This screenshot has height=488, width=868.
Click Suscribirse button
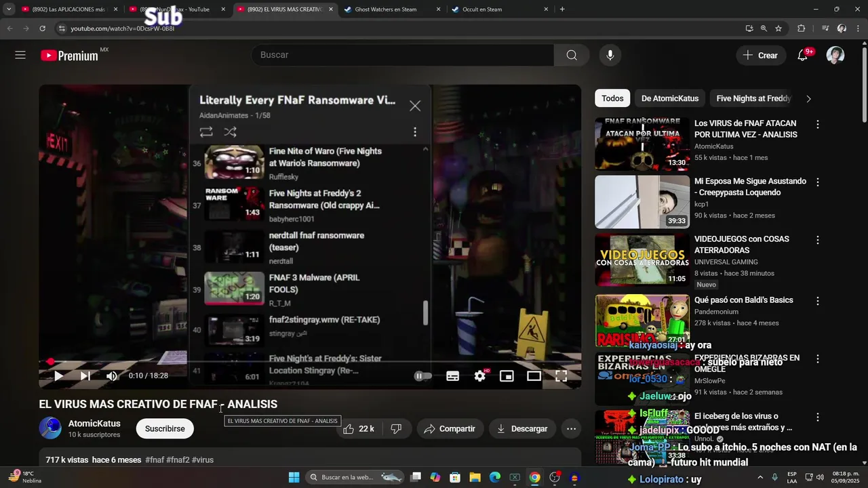[165, 428]
